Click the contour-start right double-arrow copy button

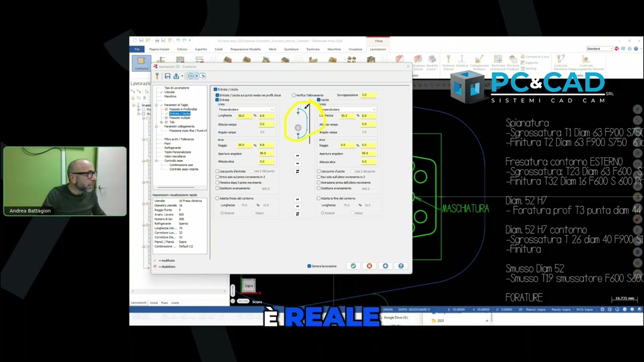click(297, 199)
